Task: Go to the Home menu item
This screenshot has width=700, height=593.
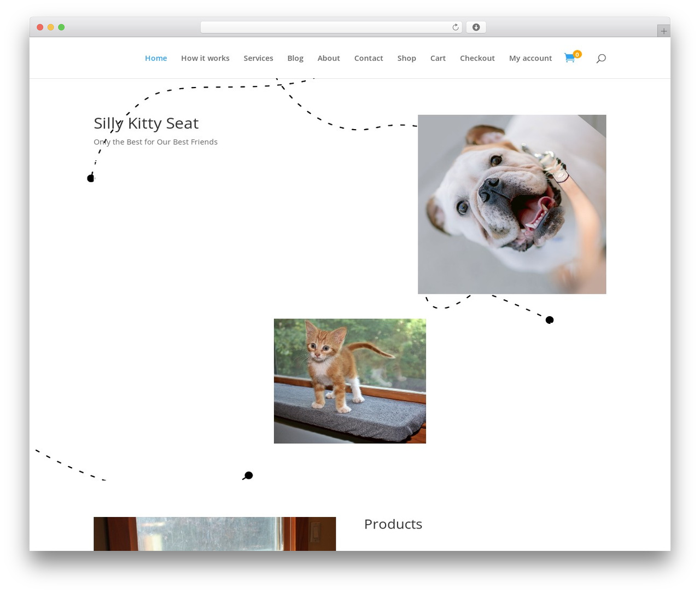Action: click(x=156, y=58)
